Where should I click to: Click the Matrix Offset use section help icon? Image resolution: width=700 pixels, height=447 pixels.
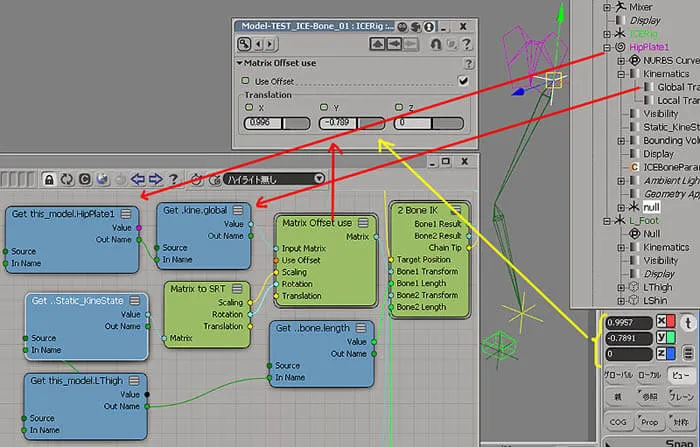pyautogui.click(x=468, y=64)
